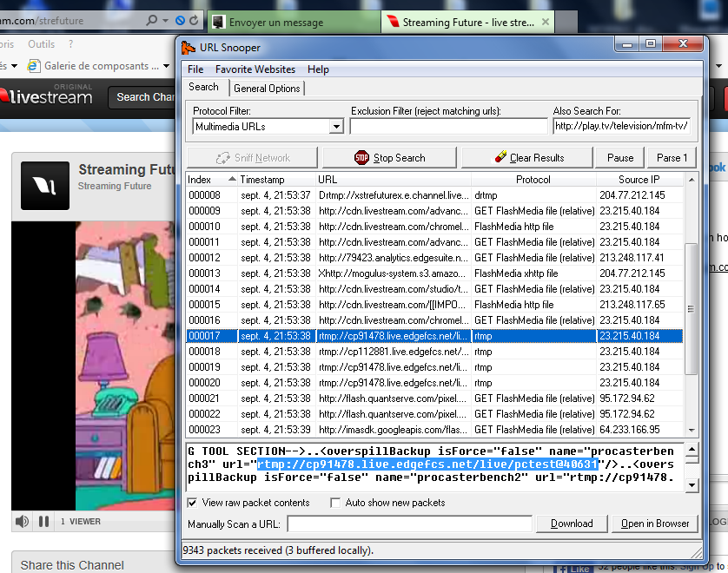The height and width of the screenshot is (573, 728).
Task: Toggle View raw packet contents checkbox
Action: click(x=192, y=503)
